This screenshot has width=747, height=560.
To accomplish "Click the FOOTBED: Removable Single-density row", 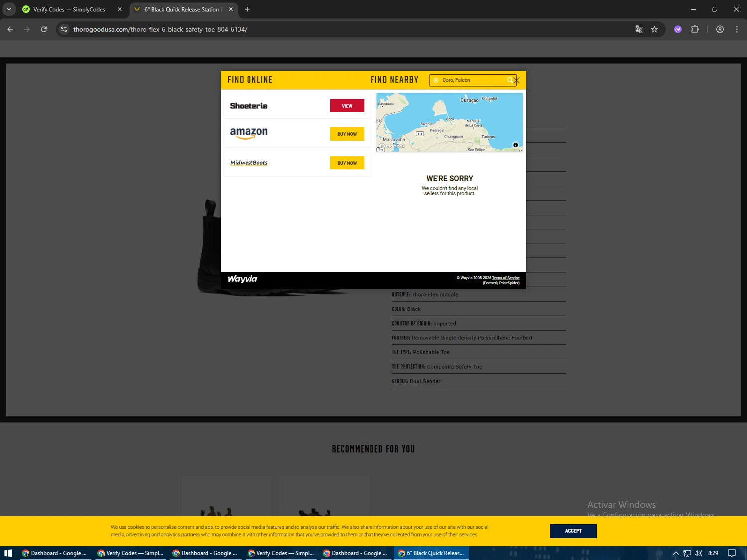I will pos(479,338).
